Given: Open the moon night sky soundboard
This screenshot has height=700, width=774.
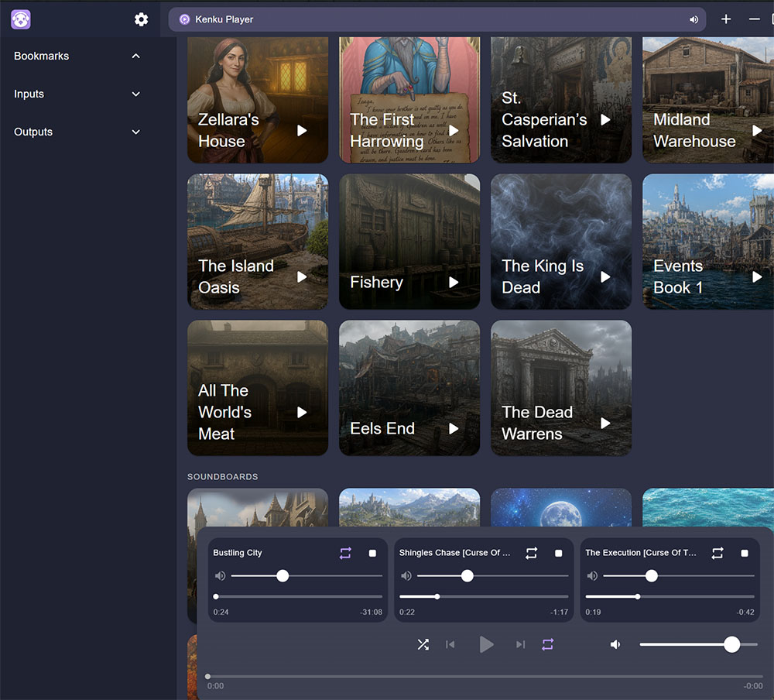Looking at the screenshot, I should tap(561, 507).
